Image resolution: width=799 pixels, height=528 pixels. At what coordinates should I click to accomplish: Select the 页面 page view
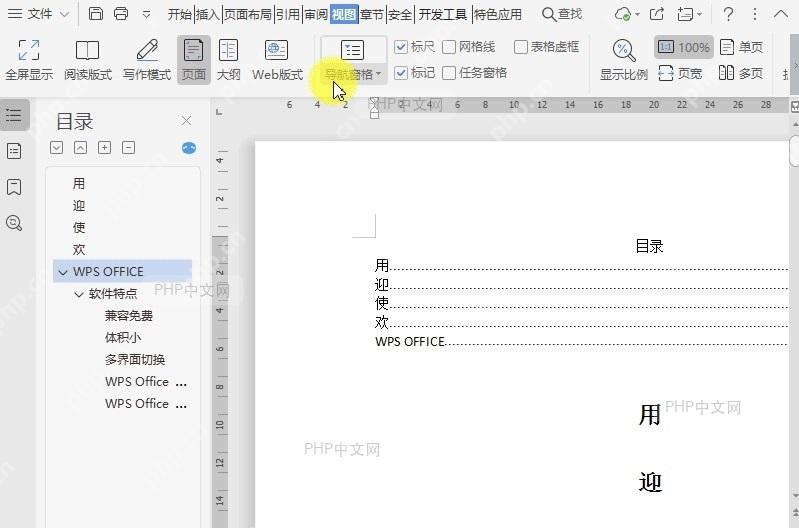coord(194,60)
